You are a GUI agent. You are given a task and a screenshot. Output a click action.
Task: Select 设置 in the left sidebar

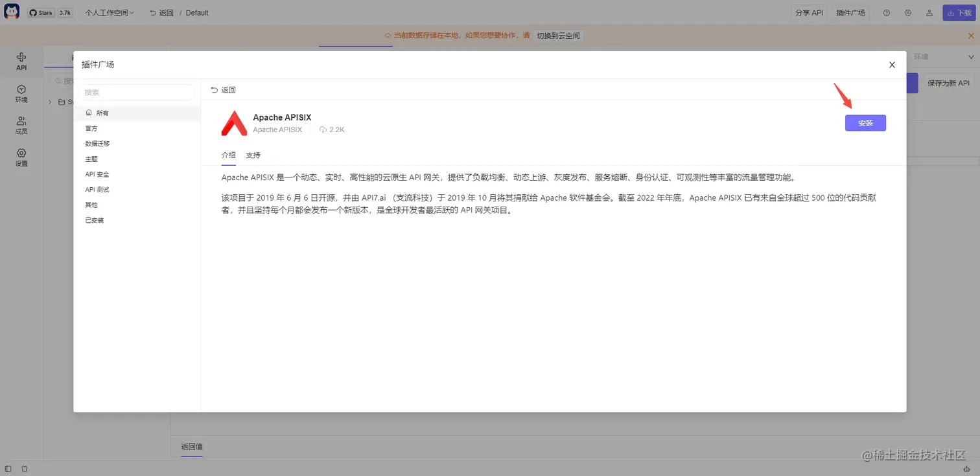21,157
